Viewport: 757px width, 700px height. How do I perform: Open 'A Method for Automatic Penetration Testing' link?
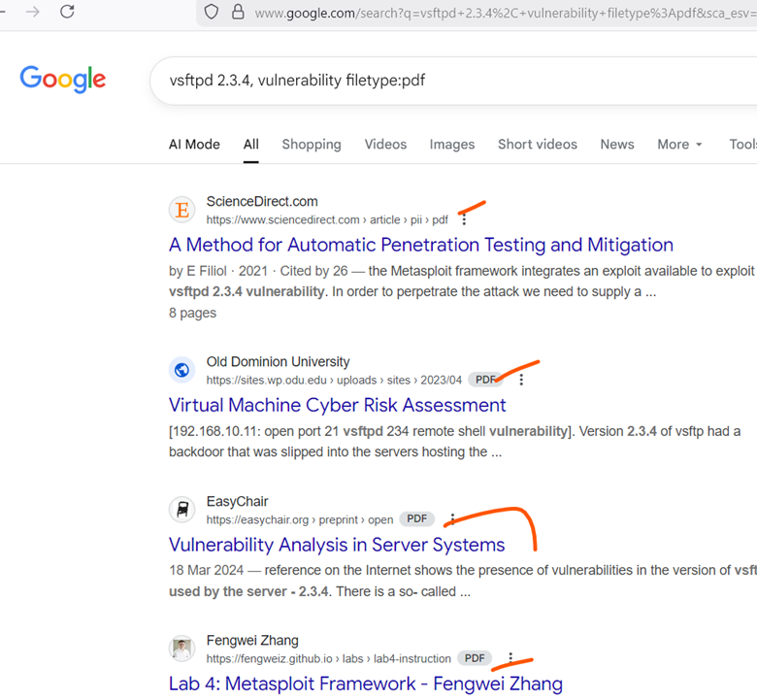point(420,245)
